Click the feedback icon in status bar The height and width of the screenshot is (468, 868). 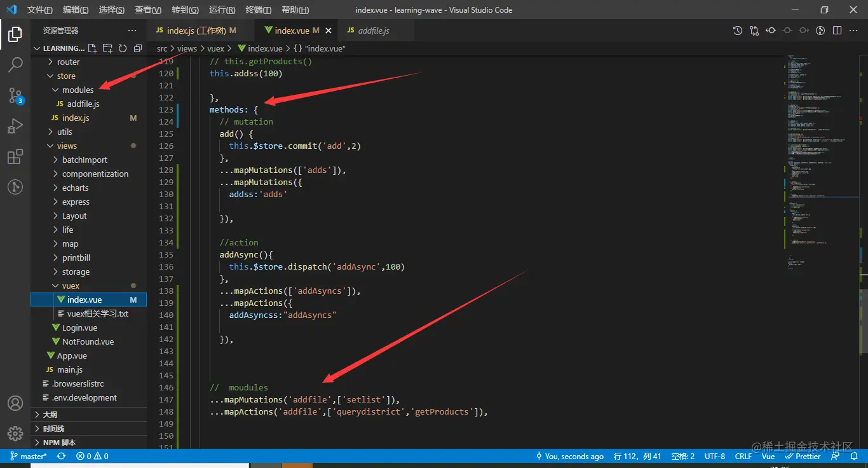pos(836,456)
